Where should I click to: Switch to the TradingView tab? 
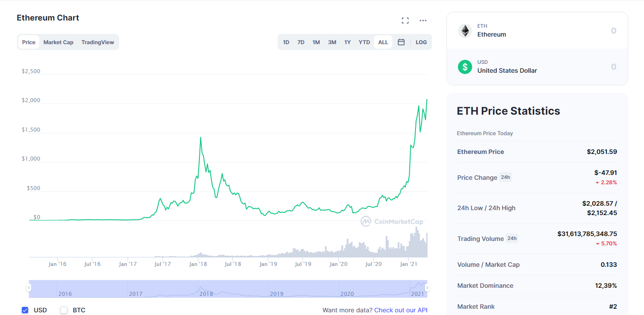[x=98, y=42]
